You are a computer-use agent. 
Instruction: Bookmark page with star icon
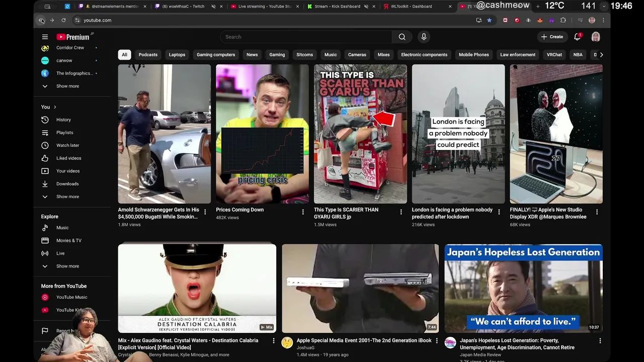tap(489, 20)
